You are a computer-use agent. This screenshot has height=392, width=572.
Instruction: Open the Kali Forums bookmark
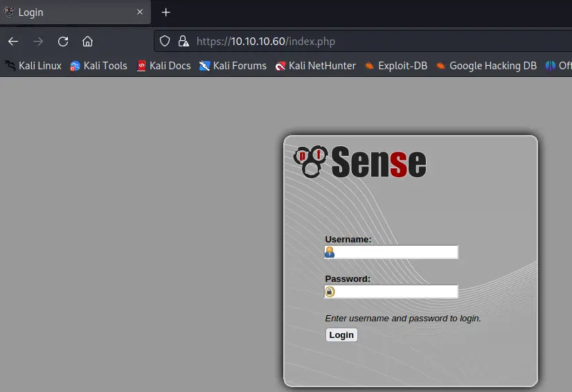(233, 66)
